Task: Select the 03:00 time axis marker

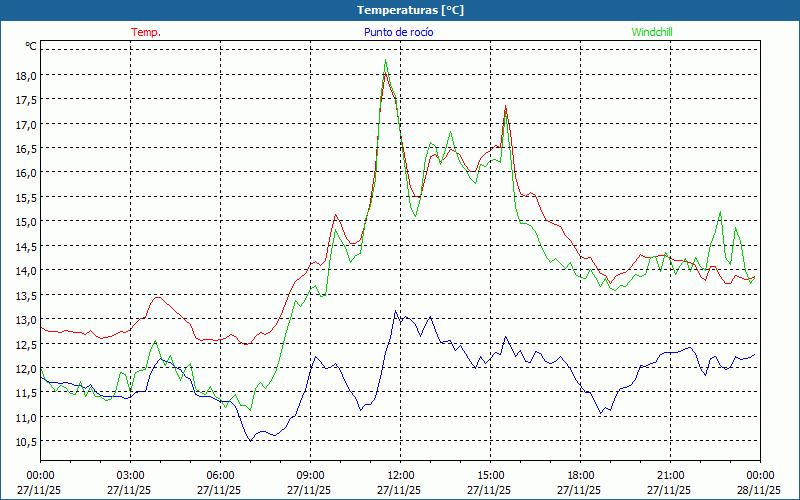Action: click(x=130, y=474)
